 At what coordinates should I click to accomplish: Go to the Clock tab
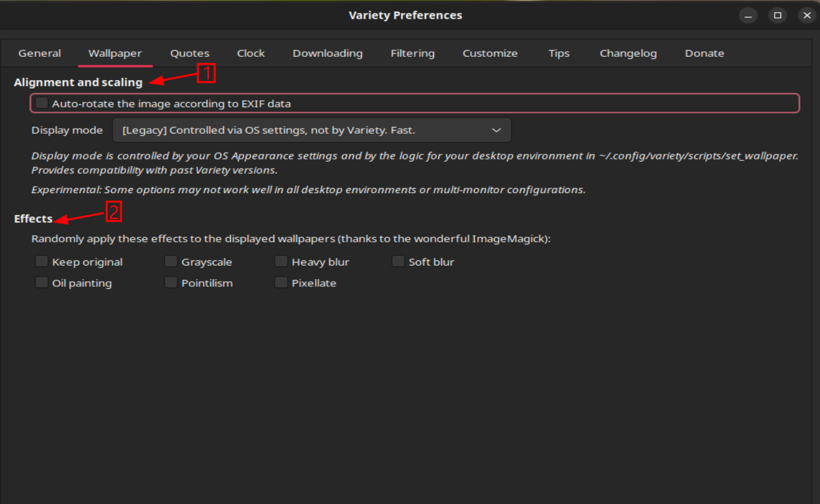pos(251,53)
